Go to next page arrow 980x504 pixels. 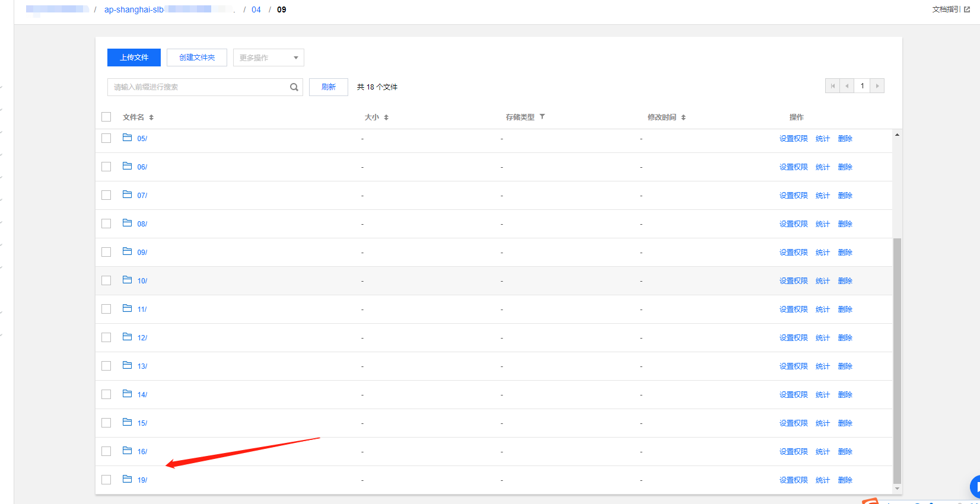point(877,86)
